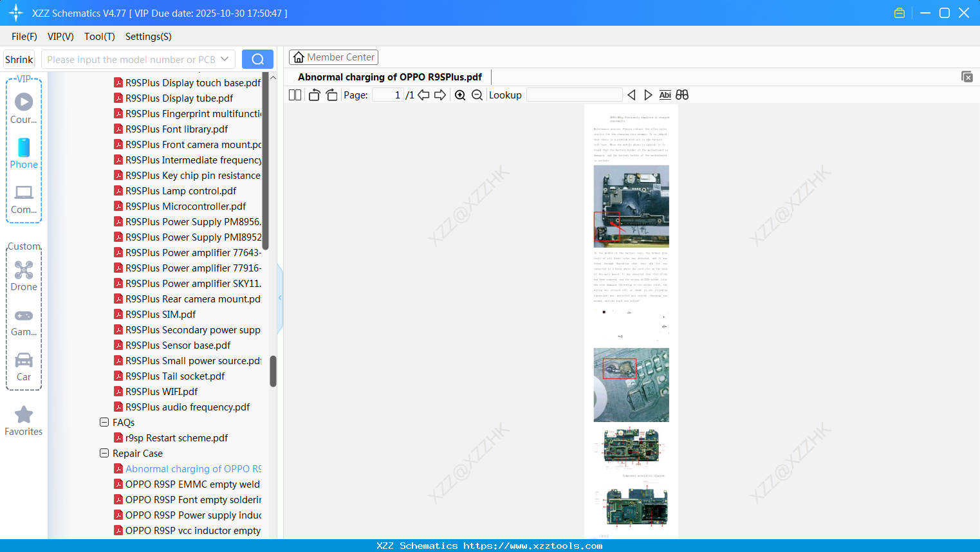Open R9SPlus Small power source.pdf

[x=193, y=361]
